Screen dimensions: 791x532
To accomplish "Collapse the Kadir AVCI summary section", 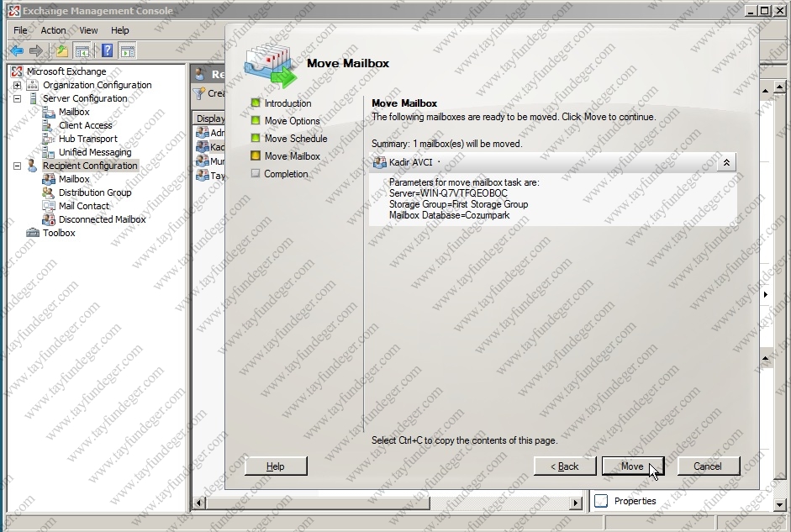I will (726, 162).
